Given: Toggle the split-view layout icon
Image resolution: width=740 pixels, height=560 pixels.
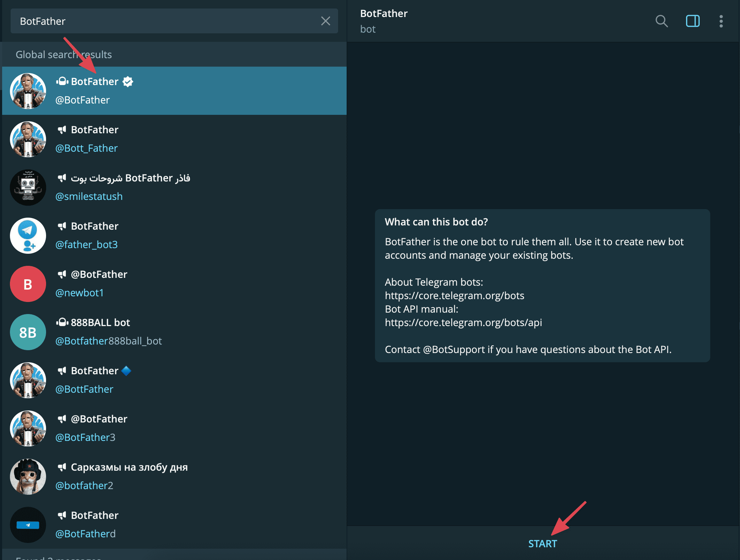Looking at the screenshot, I should click(x=693, y=21).
